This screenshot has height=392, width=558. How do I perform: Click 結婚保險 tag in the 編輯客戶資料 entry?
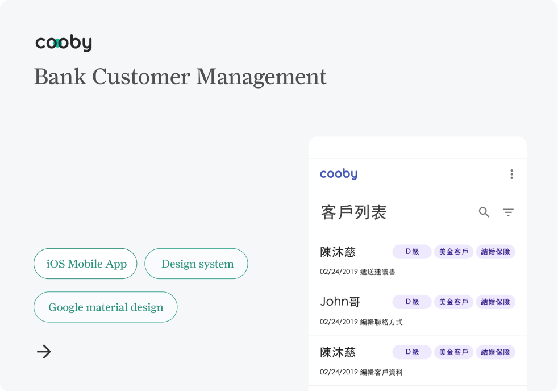[495, 352]
